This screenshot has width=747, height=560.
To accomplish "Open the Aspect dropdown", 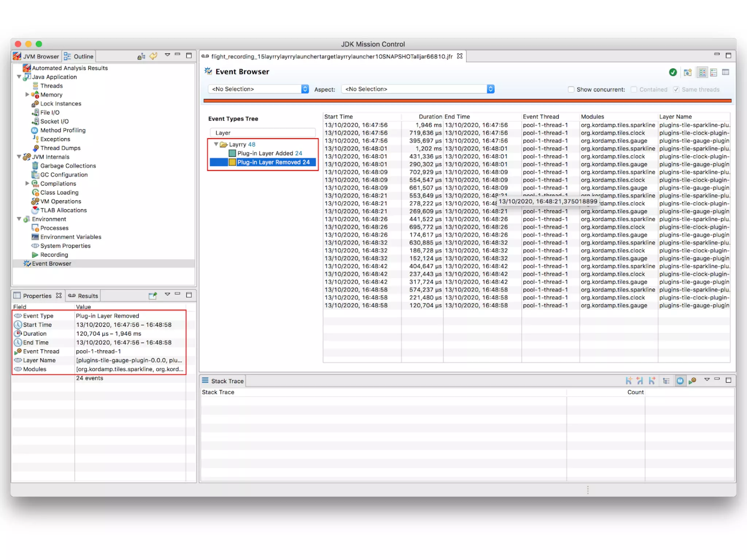I will click(x=418, y=89).
